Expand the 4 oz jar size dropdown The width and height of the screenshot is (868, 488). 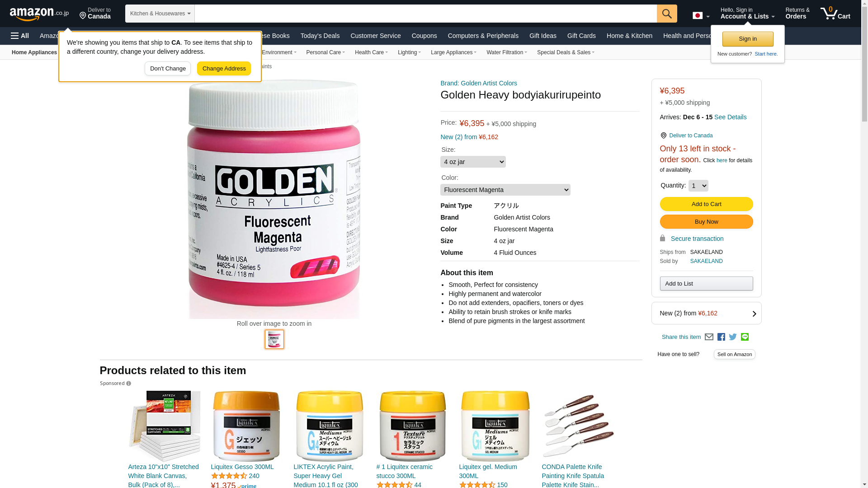(x=473, y=162)
